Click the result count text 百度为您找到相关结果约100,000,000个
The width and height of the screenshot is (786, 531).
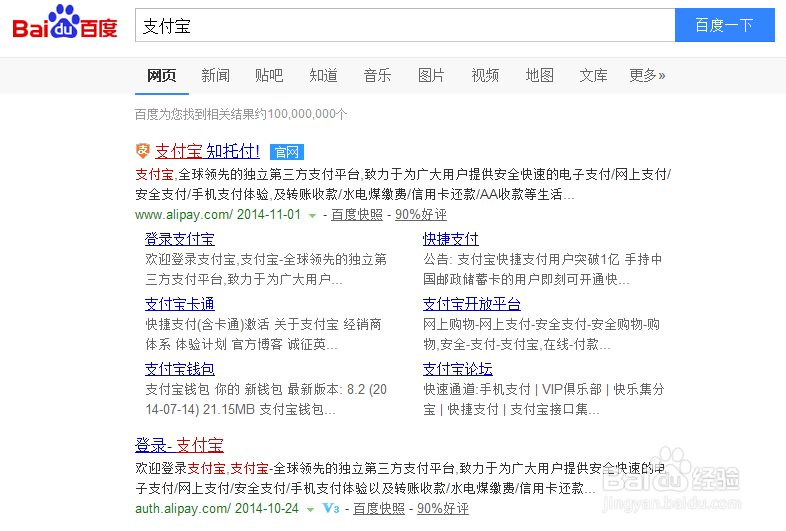tap(241, 114)
